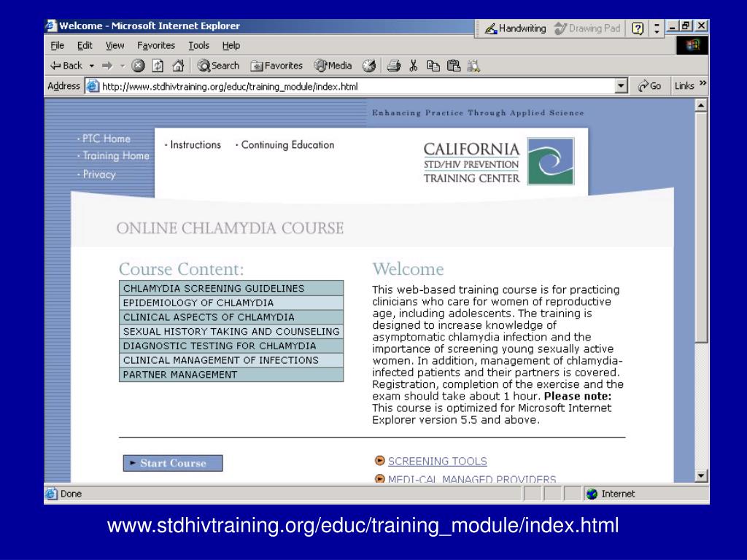
Task: Select Partner Management course item
Action: pos(231,374)
